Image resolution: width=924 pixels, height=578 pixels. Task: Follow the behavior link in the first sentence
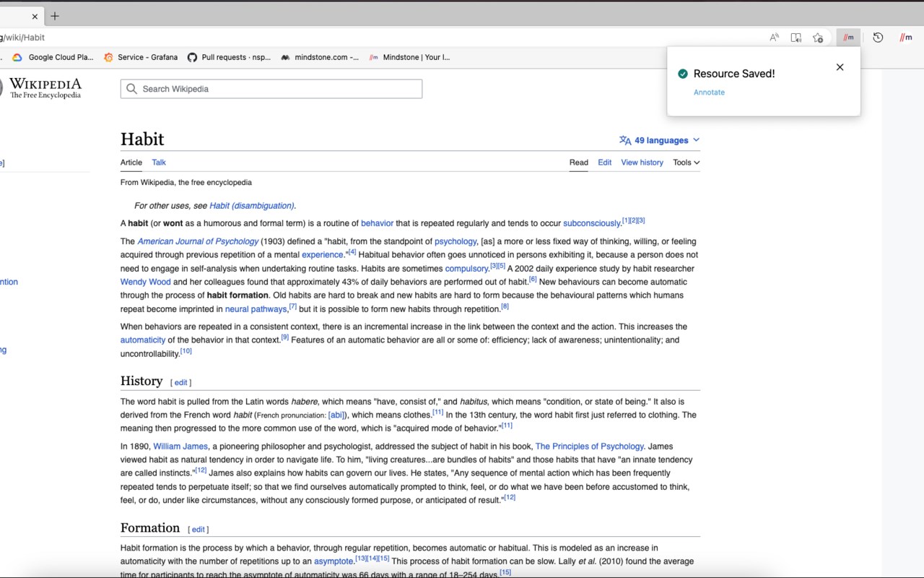(377, 224)
